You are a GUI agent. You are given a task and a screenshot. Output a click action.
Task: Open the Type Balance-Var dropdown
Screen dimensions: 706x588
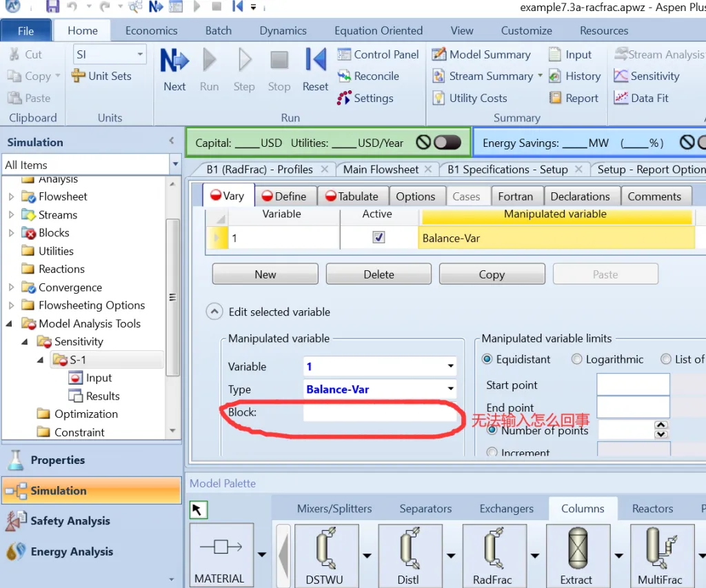450,389
